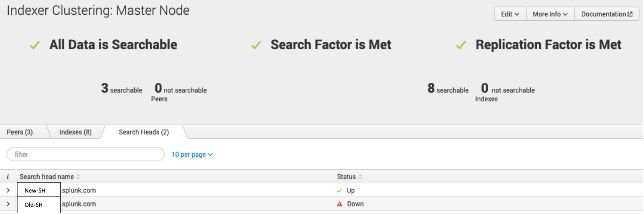Image resolution: width=644 pixels, height=214 pixels.
Task: Click the Old-SH splunk.com host name
Action: pyautogui.click(x=60, y=204)
